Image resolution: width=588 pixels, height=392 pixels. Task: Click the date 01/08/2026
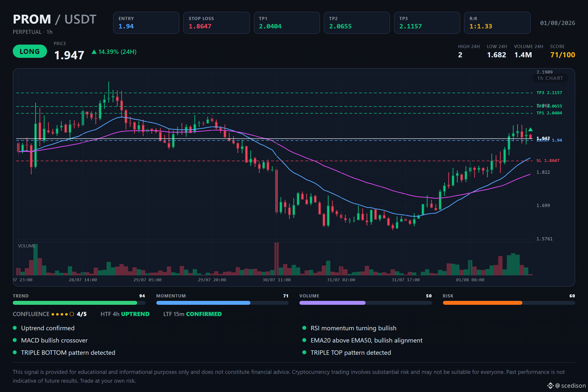pyautogui.click(x=558, y=23)
